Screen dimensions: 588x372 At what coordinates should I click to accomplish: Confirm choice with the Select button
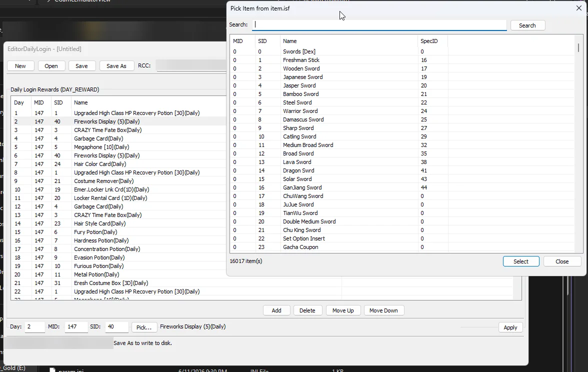click(x=521, y=261)
